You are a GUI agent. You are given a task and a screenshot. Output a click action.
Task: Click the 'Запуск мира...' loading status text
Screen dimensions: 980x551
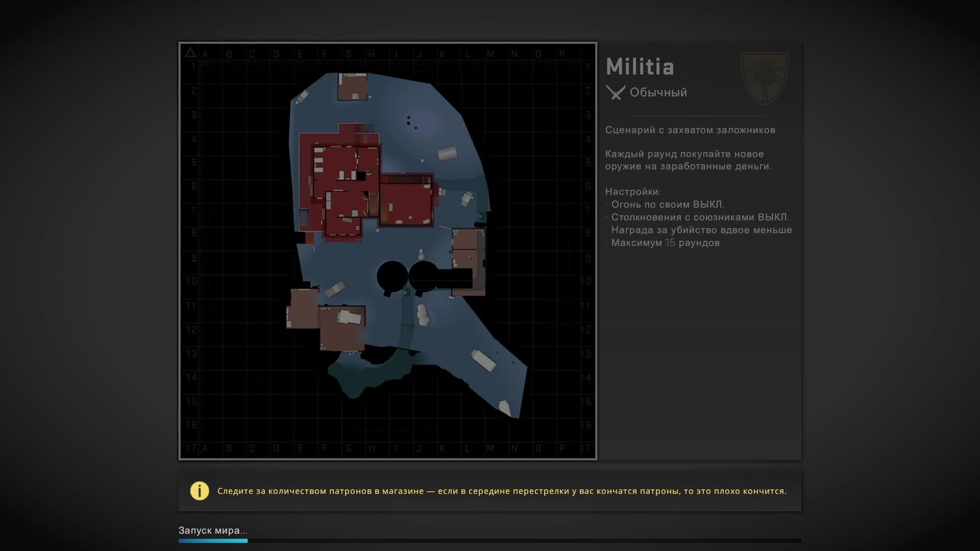click(x=213, y=531)
